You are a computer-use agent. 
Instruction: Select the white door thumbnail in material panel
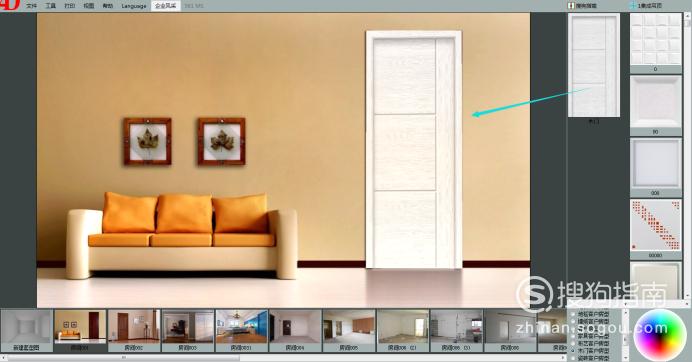click(x=594, y=65)
